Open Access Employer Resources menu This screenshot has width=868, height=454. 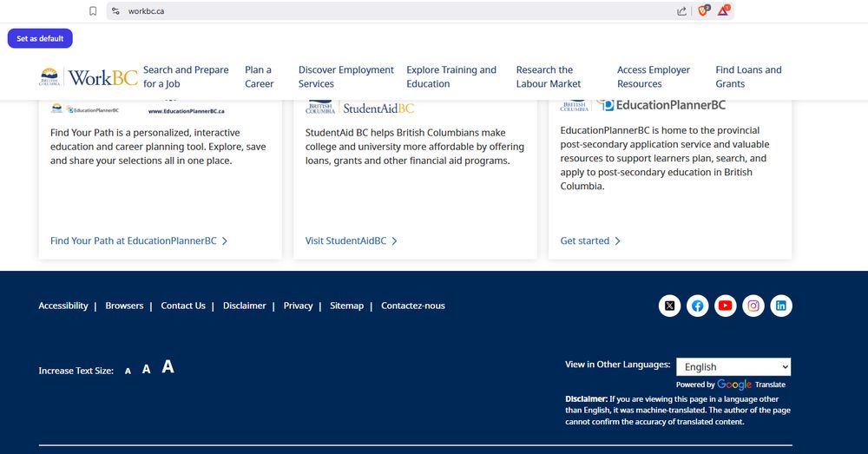pos(654,77)
